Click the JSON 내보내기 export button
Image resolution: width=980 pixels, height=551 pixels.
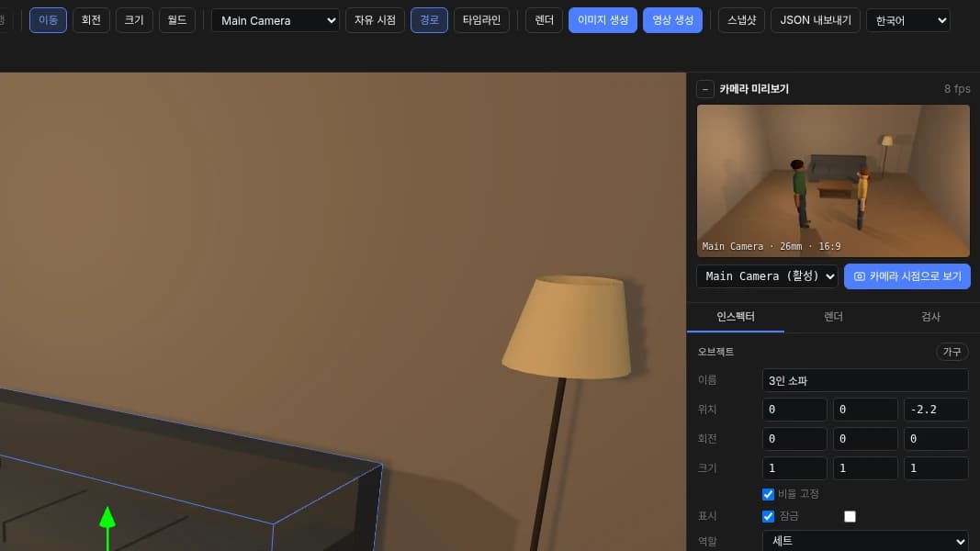[x=816, y=20]
